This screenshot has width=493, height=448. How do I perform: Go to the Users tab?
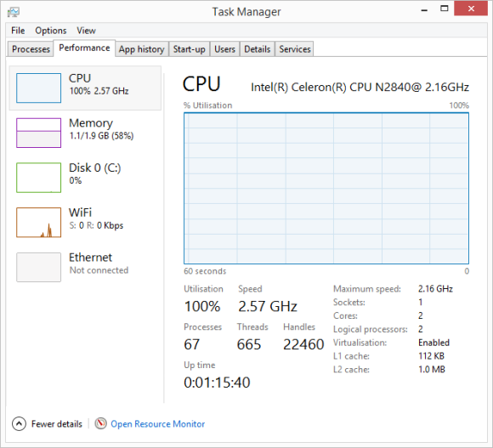(224, 49)
